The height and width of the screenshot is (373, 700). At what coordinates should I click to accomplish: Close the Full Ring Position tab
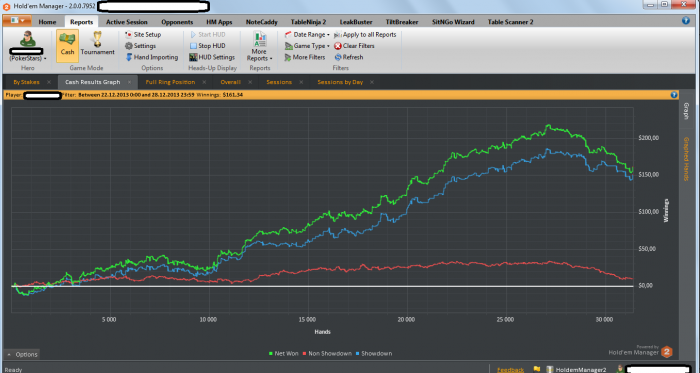pyautogui.click(x=204, y=82)
